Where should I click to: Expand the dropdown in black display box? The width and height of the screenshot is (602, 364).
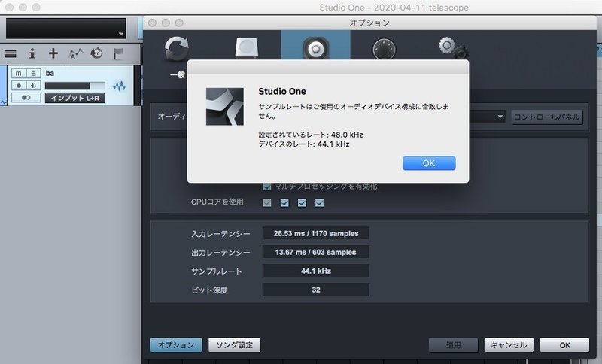[121, 34]
